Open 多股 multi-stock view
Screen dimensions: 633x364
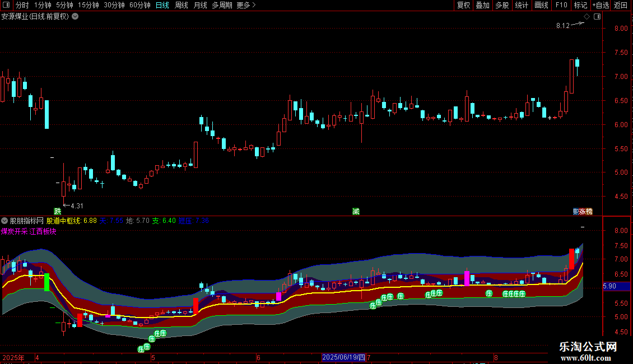[x=502, y=5]
